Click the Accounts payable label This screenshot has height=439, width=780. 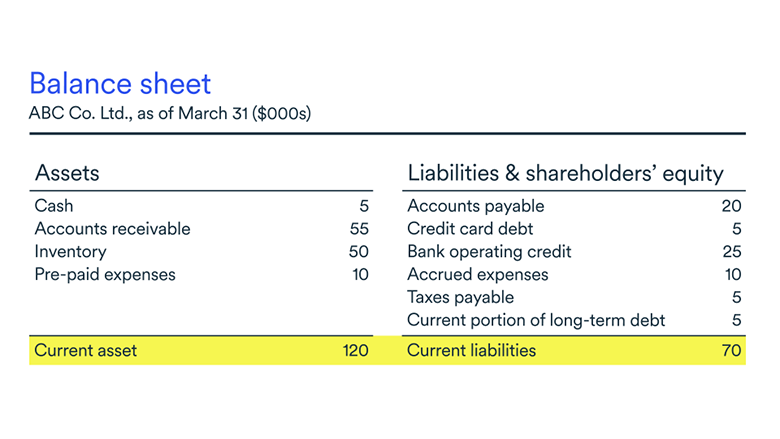click(x=476, y=206)
